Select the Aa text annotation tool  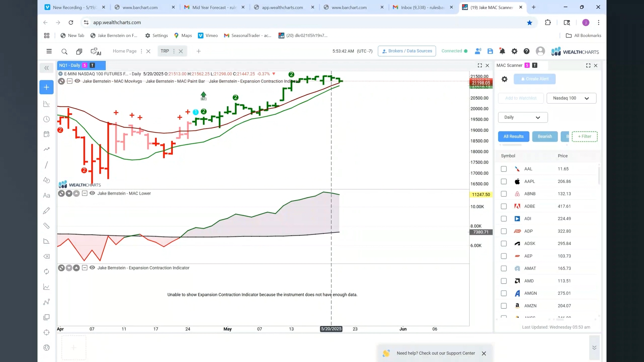(47, 195)
